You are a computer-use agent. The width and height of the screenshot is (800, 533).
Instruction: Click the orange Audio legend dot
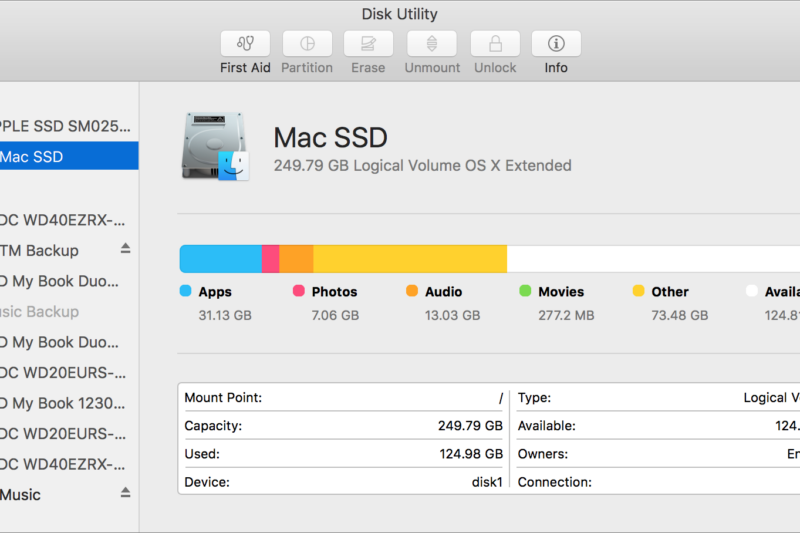click(412, 291)
